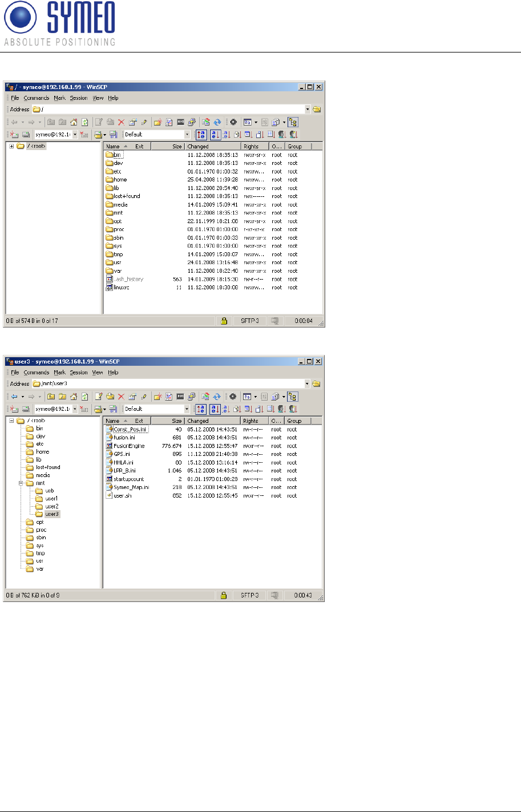
Task: Toggle ascending sort order button in upper window
Action: 201,135
